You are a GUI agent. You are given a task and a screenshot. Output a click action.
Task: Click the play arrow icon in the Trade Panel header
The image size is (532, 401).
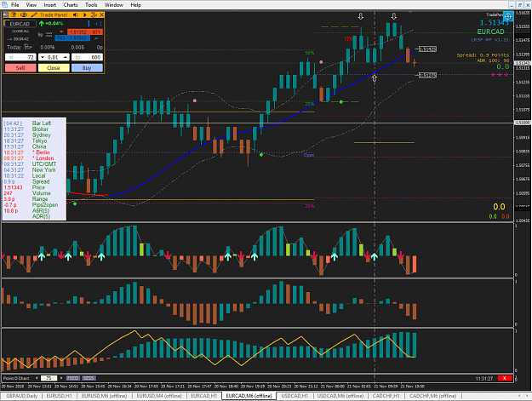pos(85,14)
